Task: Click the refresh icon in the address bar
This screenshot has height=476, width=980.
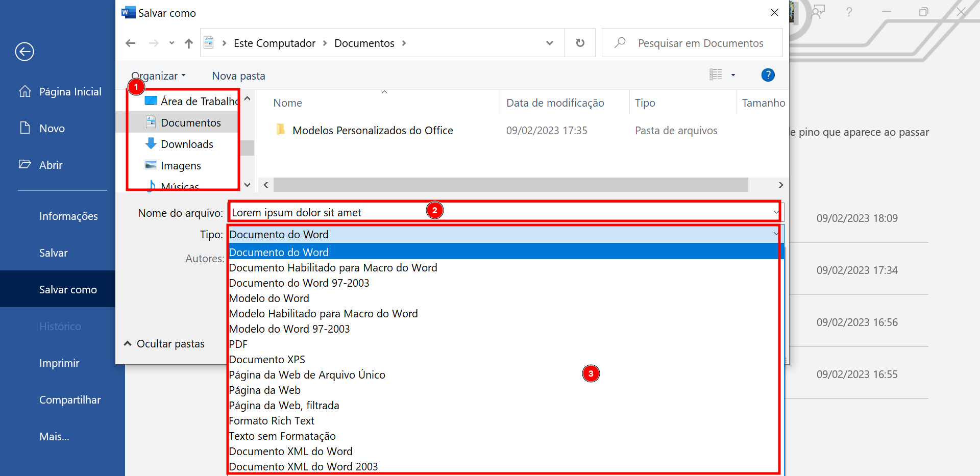Action: point(580,43)
